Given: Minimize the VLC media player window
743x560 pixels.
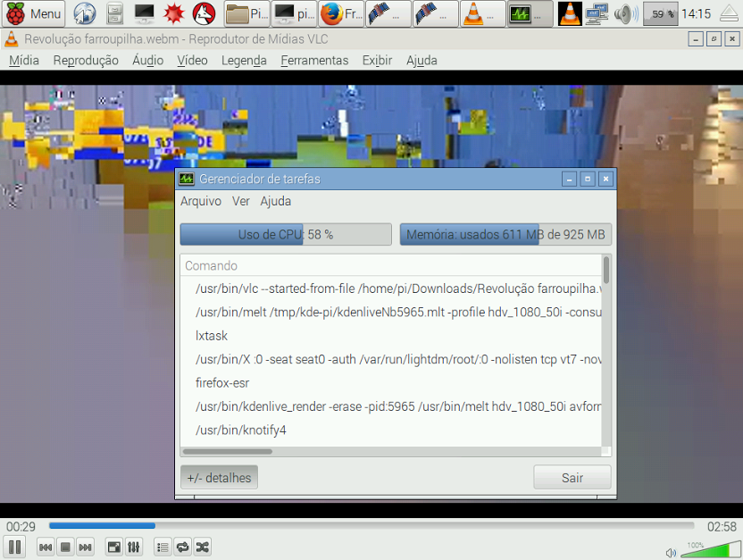Looking at the screenshot, I should (696, 39).
